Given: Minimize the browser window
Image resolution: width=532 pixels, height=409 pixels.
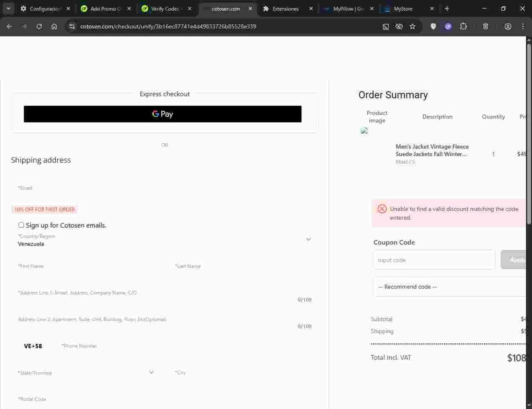Looking at the screenshot, I should click(484, 9).
